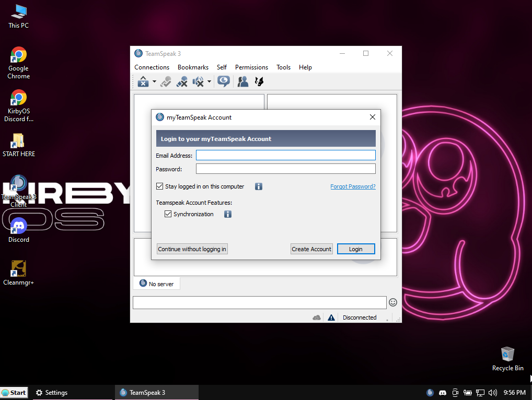
Task: Click Continue without logging in button
Action: tap(192, 249)
